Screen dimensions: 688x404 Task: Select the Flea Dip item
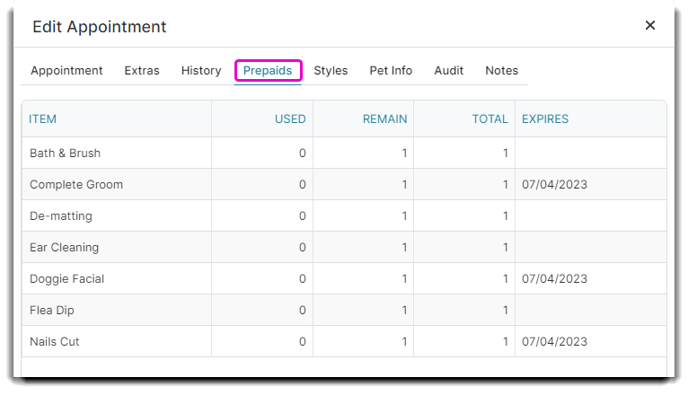click(52, 311)
